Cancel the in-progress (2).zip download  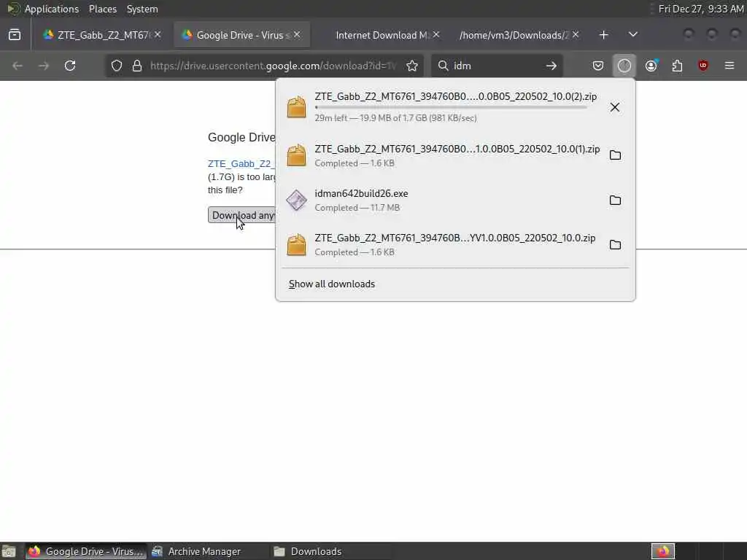click(615, 107)
